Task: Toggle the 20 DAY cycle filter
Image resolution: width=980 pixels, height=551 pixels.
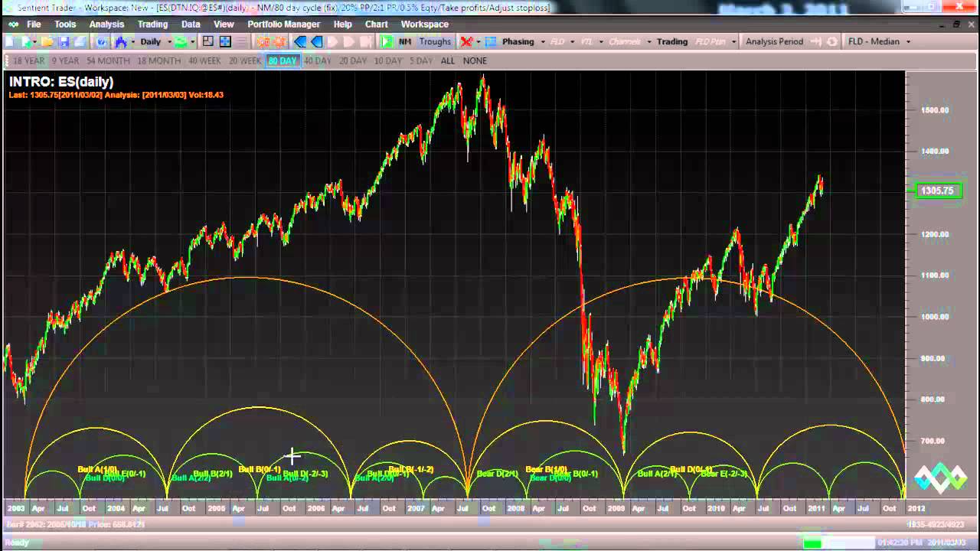Action: pyautogui.click(x=353, y=60)
